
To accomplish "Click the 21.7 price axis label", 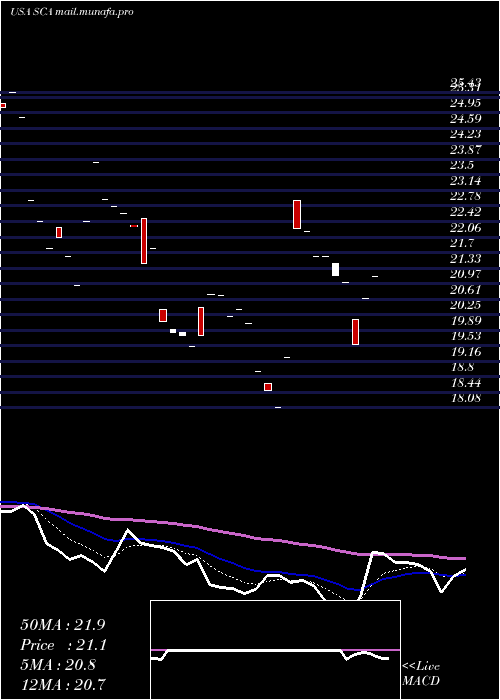I will click(x=462, y=243).
